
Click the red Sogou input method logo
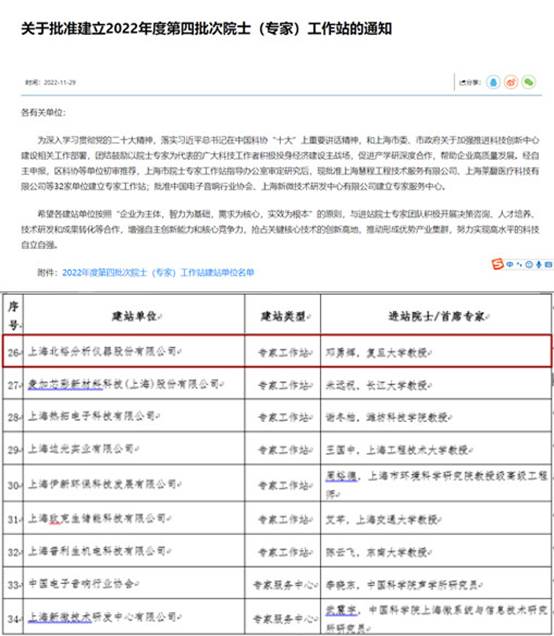[x=497, y=264]
